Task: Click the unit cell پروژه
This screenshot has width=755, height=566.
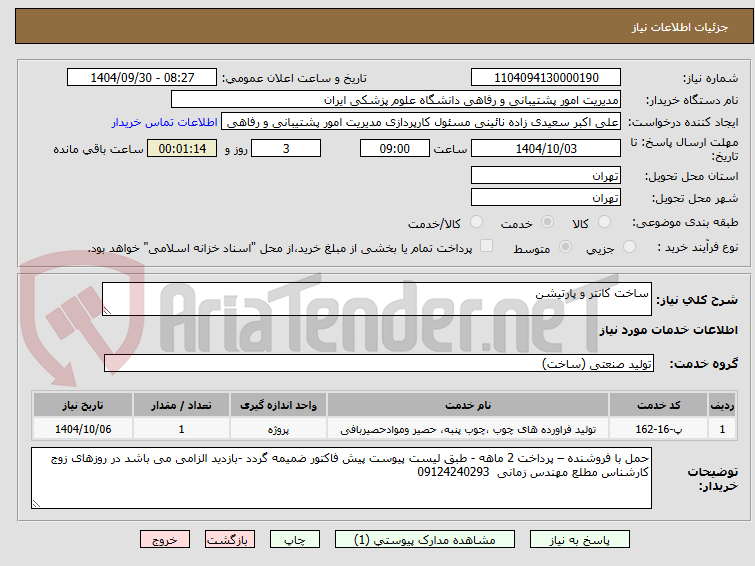Action: (x=278, y=429)
